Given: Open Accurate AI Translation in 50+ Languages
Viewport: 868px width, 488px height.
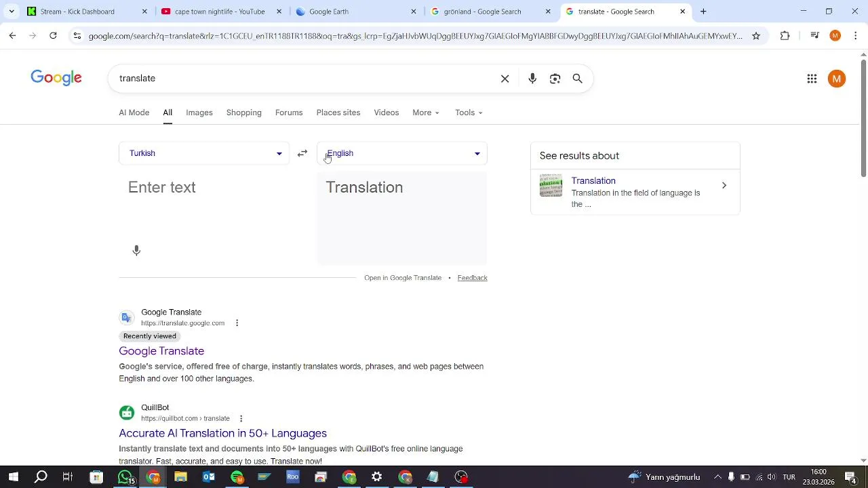Looking at the screenshot, I should pyautogui.click(x=222, y=433).
